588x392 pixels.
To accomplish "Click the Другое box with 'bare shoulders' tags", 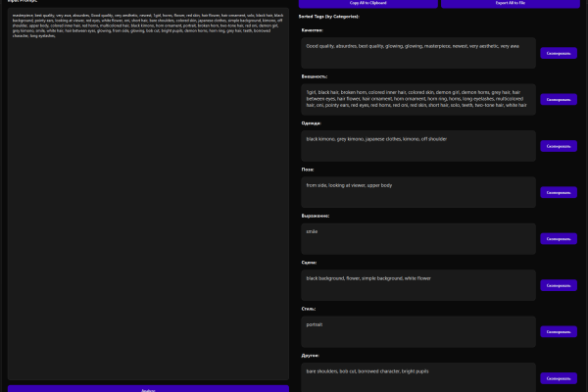I will [418, 377].
